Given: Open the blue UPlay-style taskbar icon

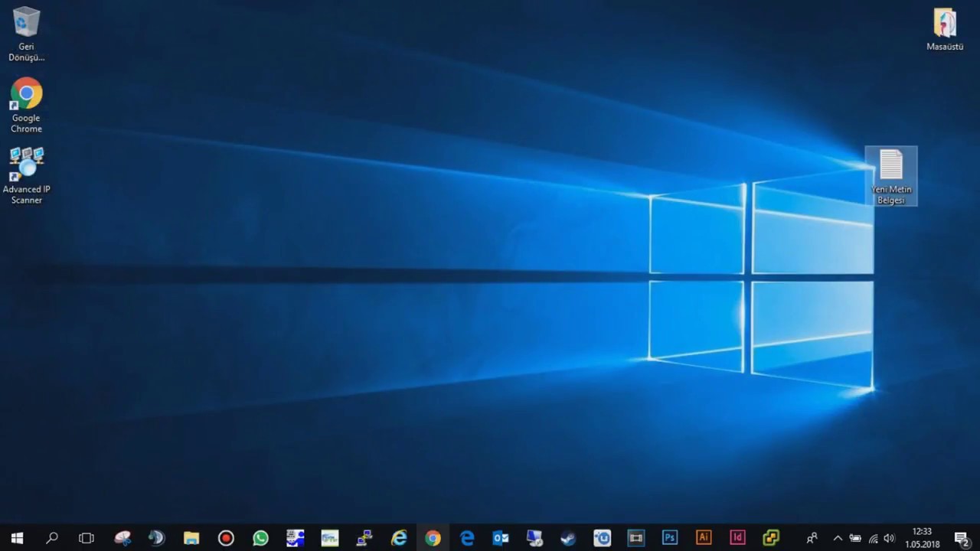Looking at the screenshot, I should [603, 538].
